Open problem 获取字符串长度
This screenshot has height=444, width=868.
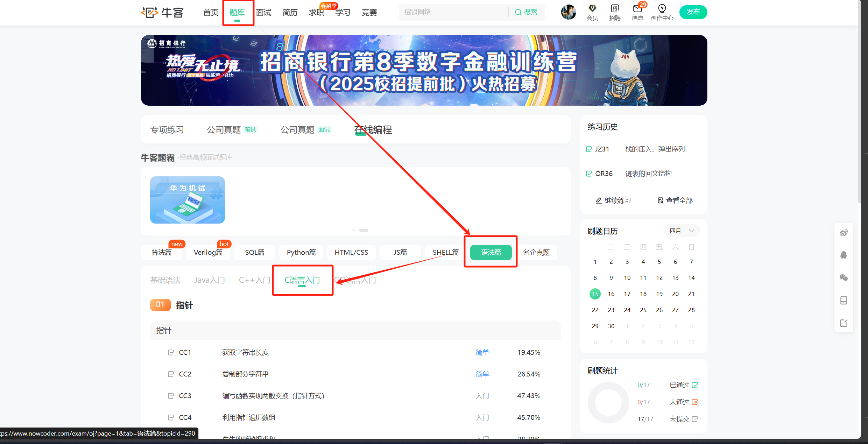click(246, 352)
